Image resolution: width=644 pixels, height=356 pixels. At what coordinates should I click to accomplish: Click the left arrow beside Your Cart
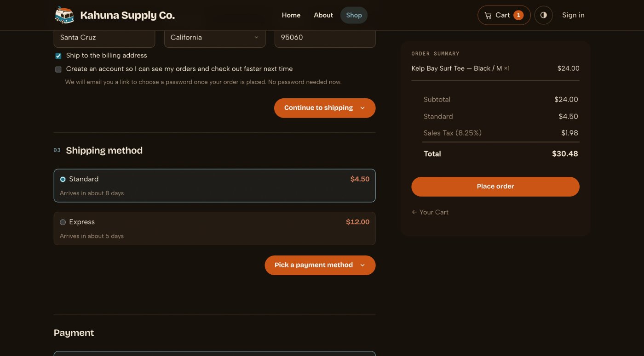(x=414, y=212)
